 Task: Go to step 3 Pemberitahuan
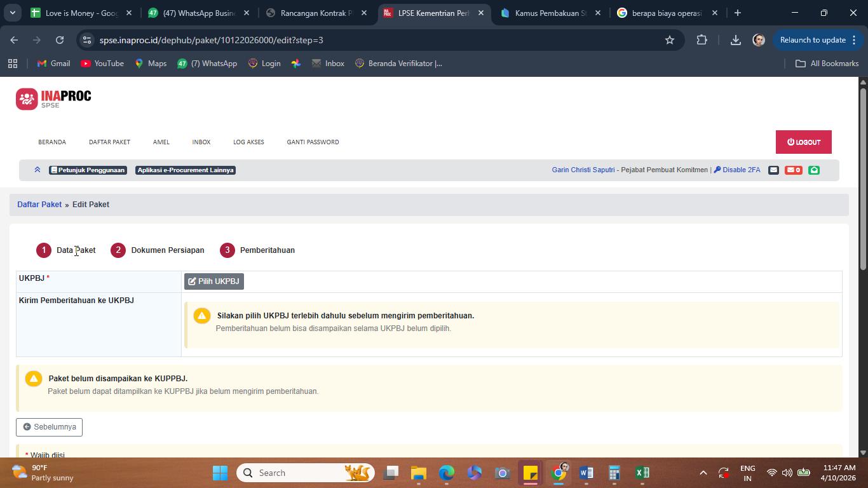[x=257, y=250]
